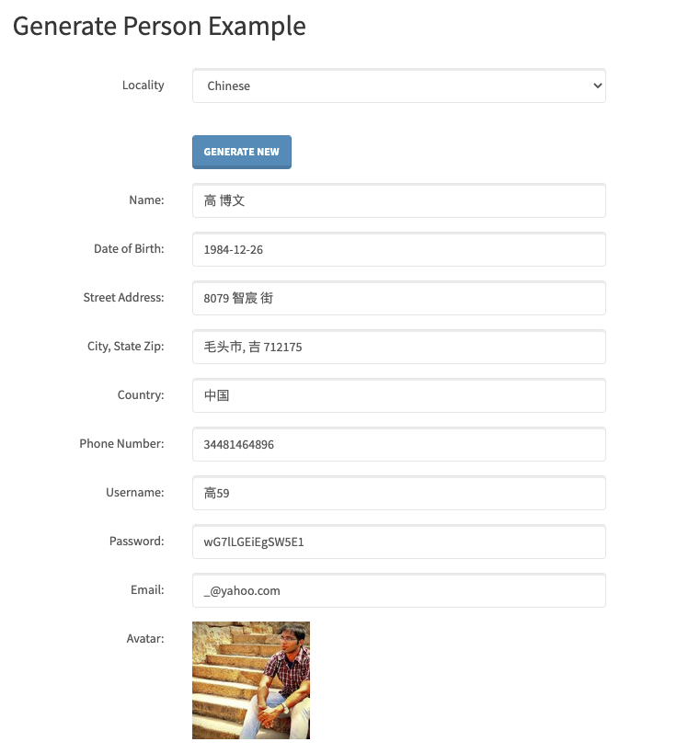Click the Generate New button
Image resolution: width=700 pixels, height=753 pixels.
pyautogui.click(x=242, y=152)
